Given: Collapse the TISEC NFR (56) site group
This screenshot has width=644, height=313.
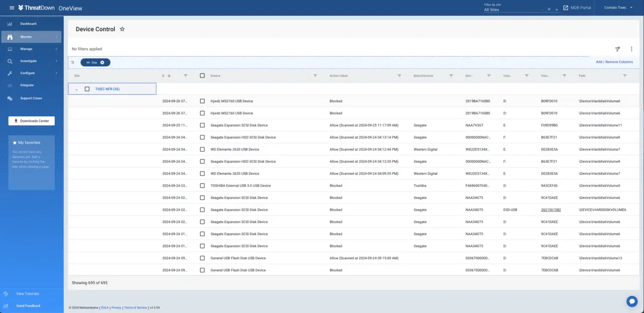Looking at the screenshot, I should 76,89.
